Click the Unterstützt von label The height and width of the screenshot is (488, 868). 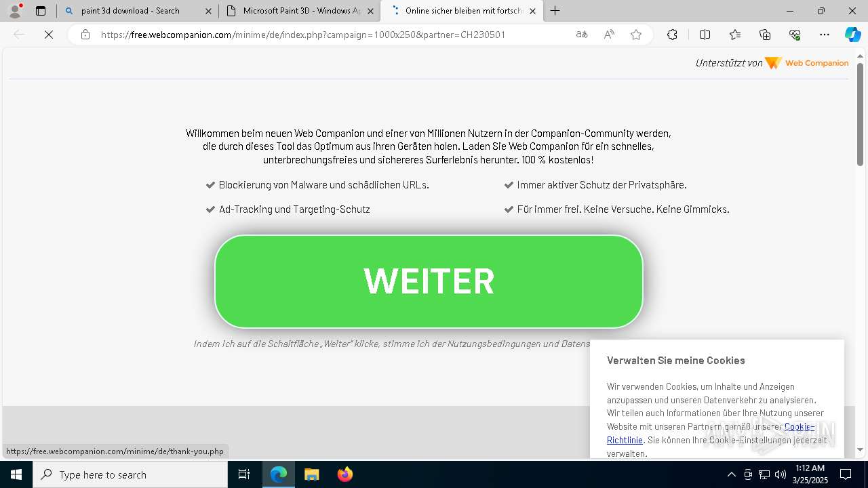(x=729, y=63)
